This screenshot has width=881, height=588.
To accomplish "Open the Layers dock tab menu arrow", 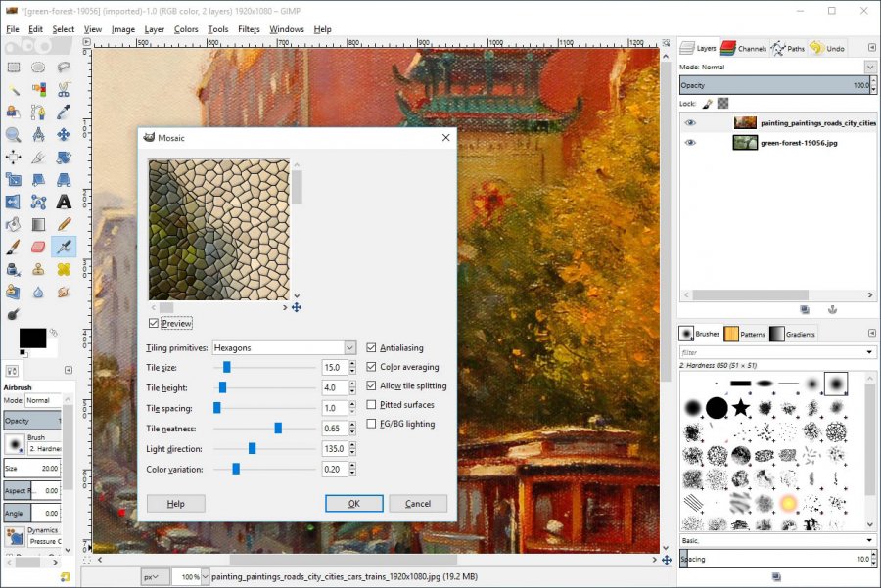I will [x=872, y=48].
